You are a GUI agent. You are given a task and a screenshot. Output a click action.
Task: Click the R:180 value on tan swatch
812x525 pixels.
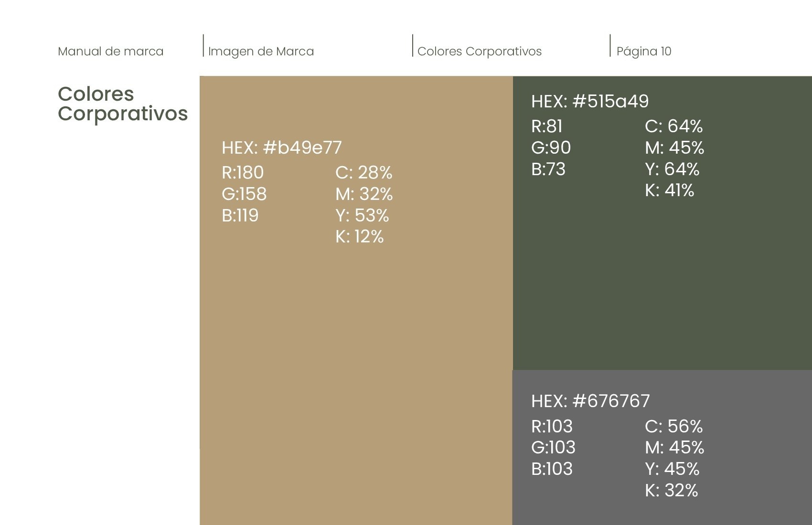tap(243, 172)
